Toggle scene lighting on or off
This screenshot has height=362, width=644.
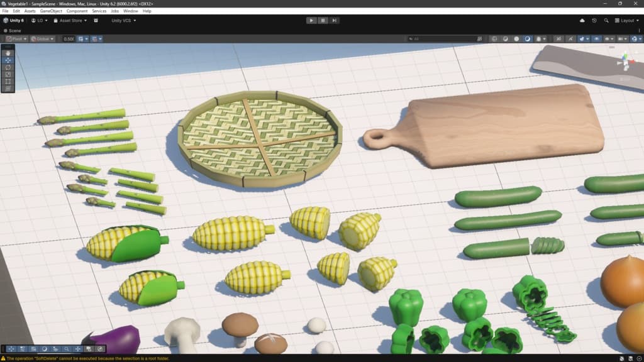570,39
